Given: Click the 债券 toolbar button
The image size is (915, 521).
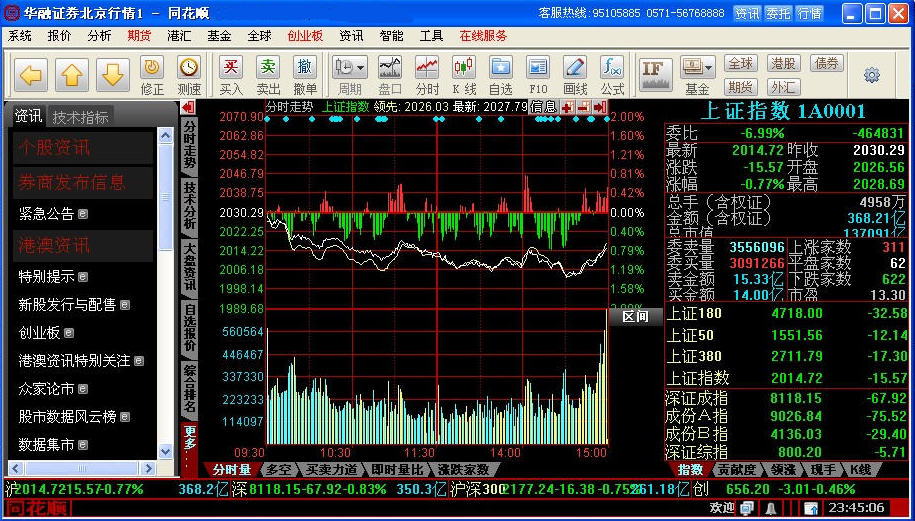Looking at the screenshot, I should (x=826, y=63).
